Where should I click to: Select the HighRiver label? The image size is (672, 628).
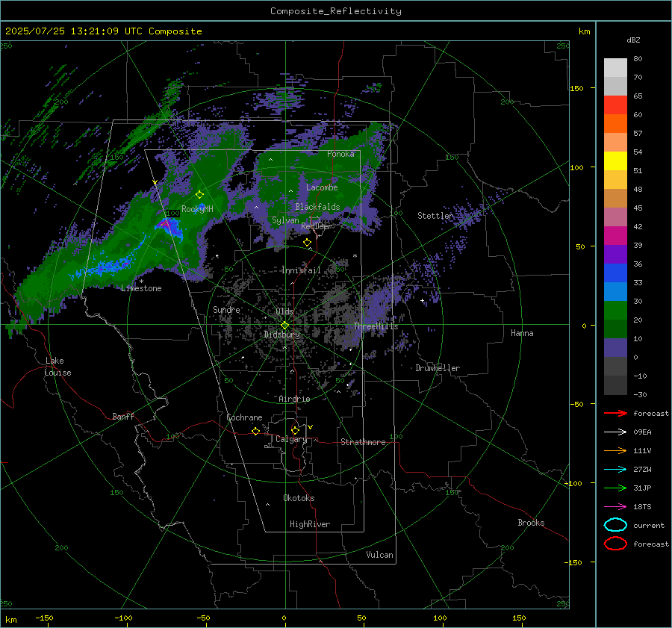click(x=310, y=524)
